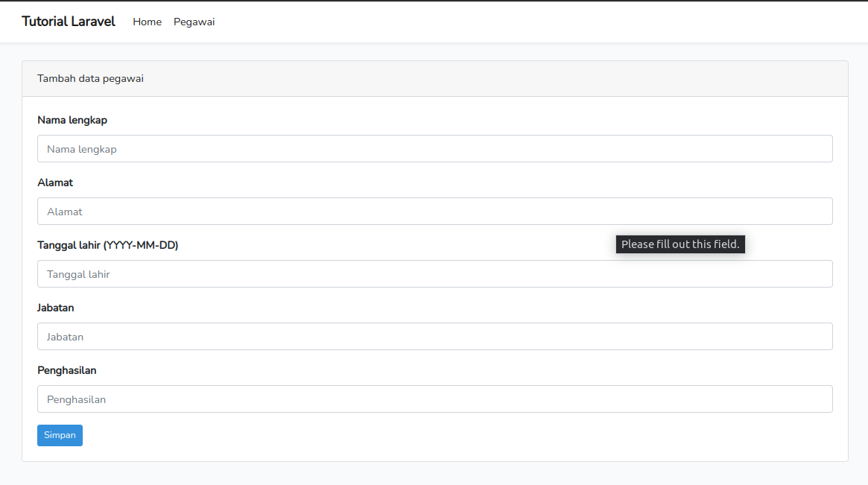This screenshot has width=868, height=485.
Task: Focus the Nama lengkap input field
Action: tap(434, 149)
